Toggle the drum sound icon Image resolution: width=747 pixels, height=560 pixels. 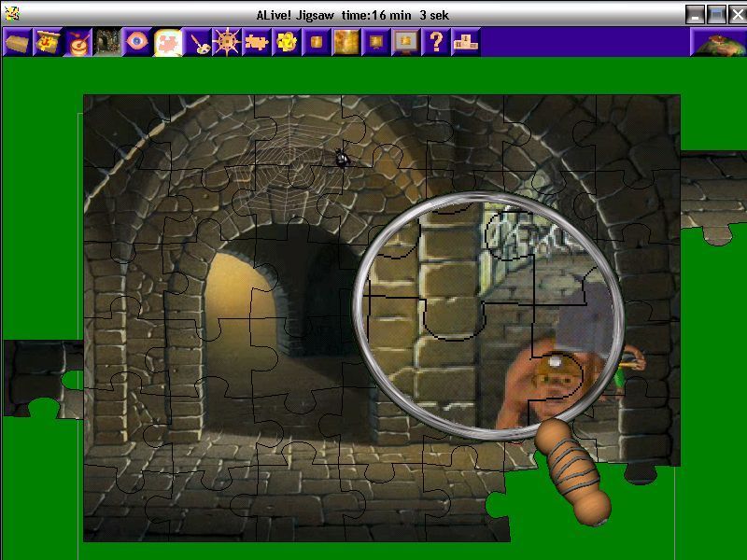click(x=78, y=42)
